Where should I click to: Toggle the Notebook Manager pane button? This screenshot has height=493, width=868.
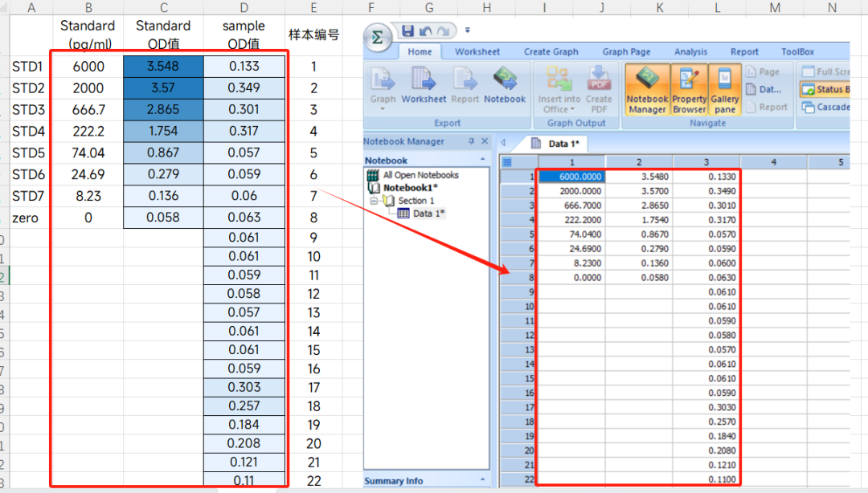tap(647, 90)
